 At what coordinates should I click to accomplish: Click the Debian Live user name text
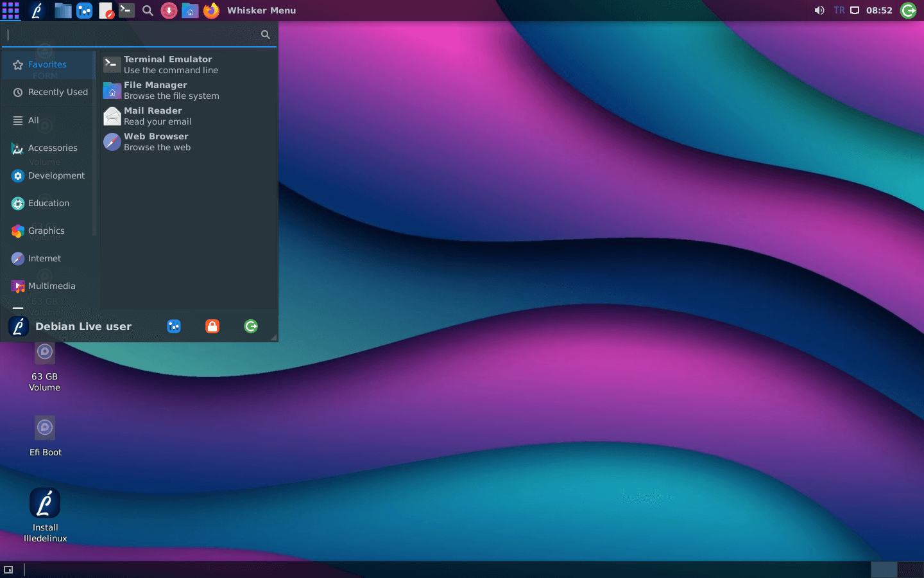pos(83,326)
